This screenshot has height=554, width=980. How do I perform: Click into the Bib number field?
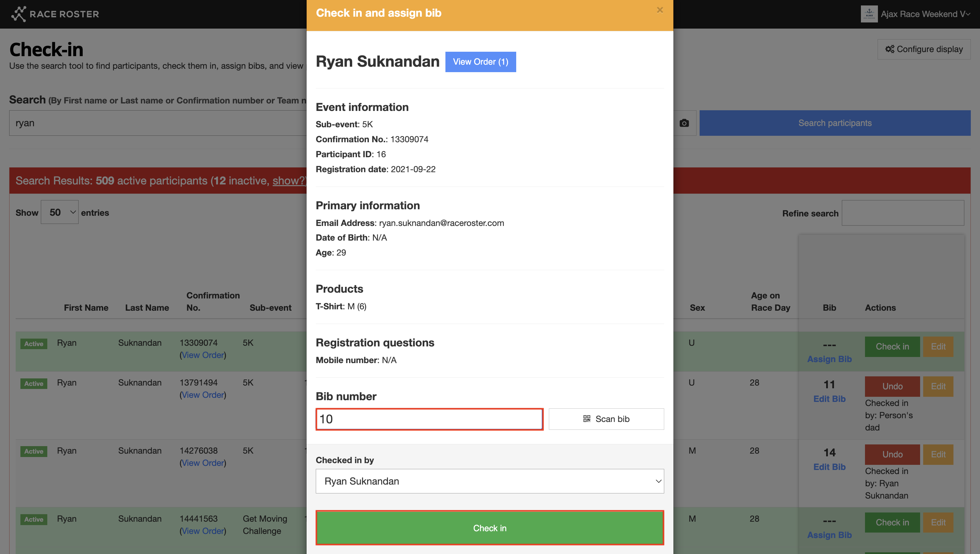click(x=429, y=419)
